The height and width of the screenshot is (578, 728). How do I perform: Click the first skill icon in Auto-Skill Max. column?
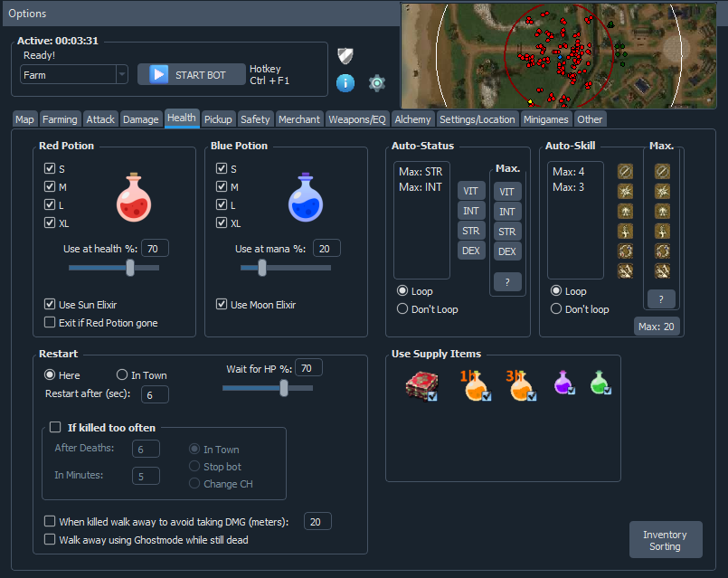(x=662, y=171)
